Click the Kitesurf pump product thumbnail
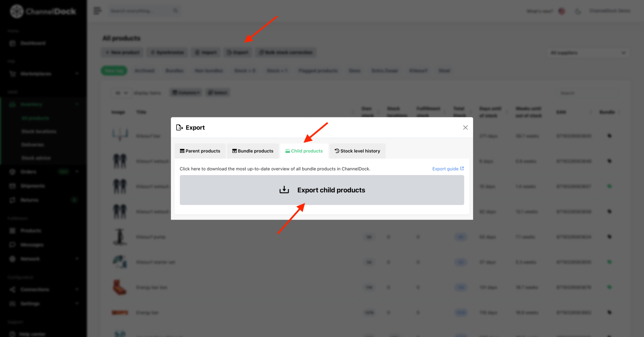 coord(120,237)
